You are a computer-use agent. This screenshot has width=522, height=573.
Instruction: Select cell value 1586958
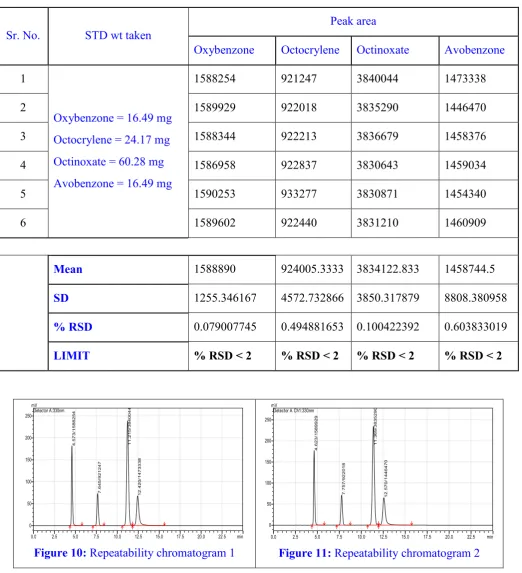coord(215,165)
